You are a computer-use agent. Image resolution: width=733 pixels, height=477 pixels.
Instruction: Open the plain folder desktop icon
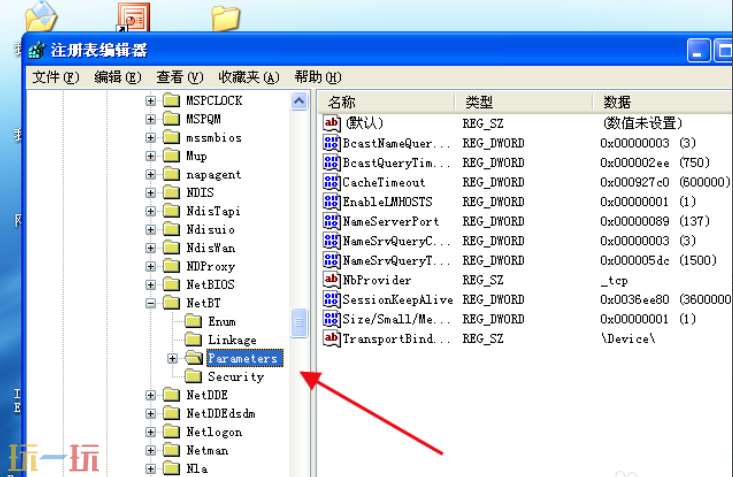(225, 18)
